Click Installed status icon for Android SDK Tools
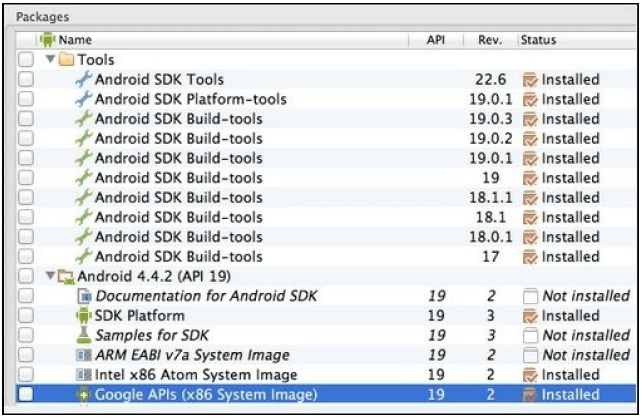This screenshot has height=418, width=642. point(530,80)
